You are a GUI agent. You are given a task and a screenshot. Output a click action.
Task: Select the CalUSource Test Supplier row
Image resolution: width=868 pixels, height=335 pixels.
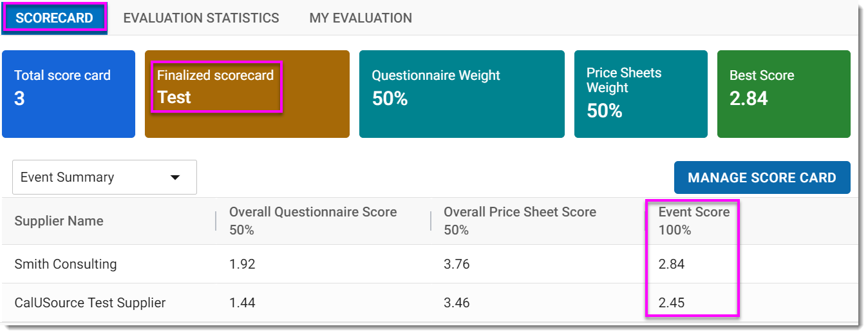coord(90,303)
